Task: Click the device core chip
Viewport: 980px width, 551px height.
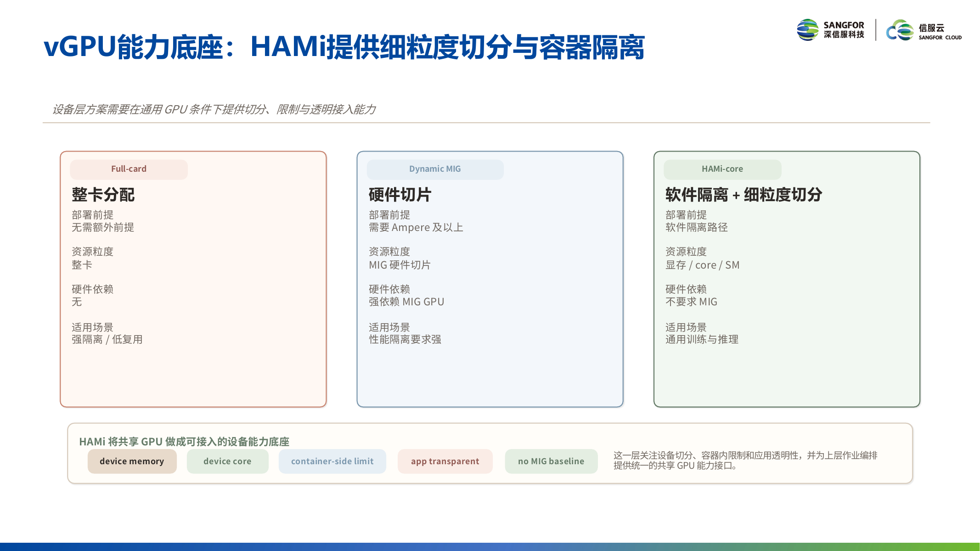Action: point(227,461)
